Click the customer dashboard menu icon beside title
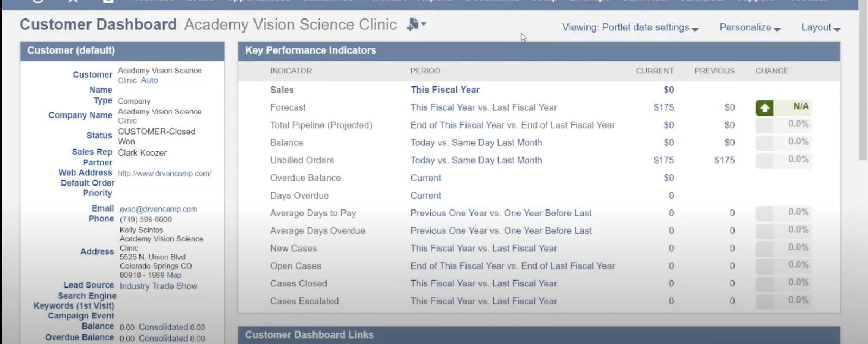868x344 pixels. (x=416, y=24)
